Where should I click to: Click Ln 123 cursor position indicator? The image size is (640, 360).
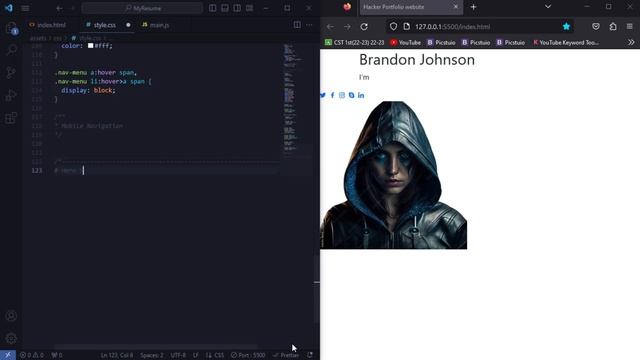click(117, 355)
